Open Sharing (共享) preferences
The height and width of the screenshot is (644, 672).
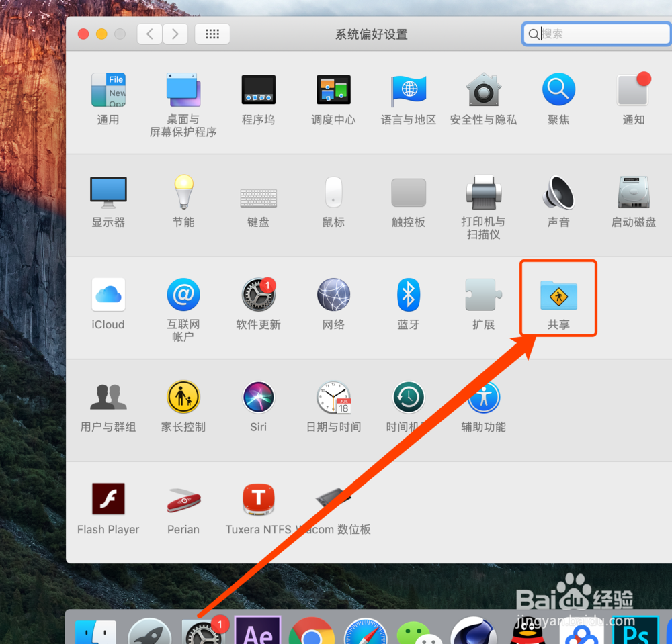[x=558, y=295]
